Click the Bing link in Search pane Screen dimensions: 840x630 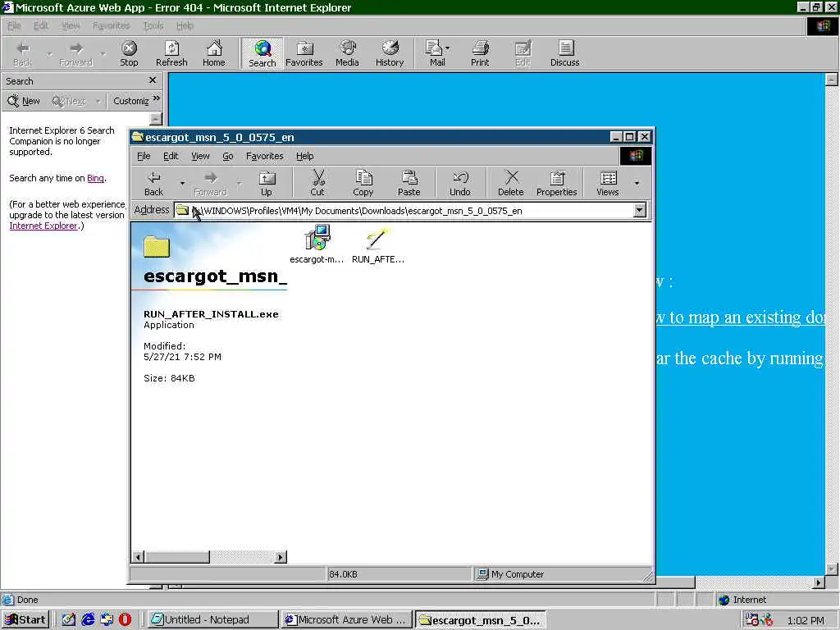pyautogui.click(x=95, y=178)
